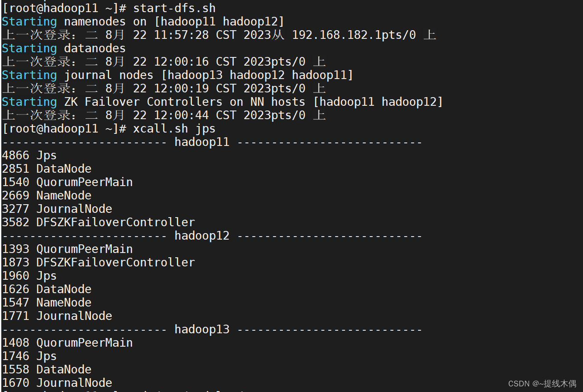This screenshot has height=392, width=583.
Task: Click the 'Starting journal nodes' line
Action: coord(177,75)
